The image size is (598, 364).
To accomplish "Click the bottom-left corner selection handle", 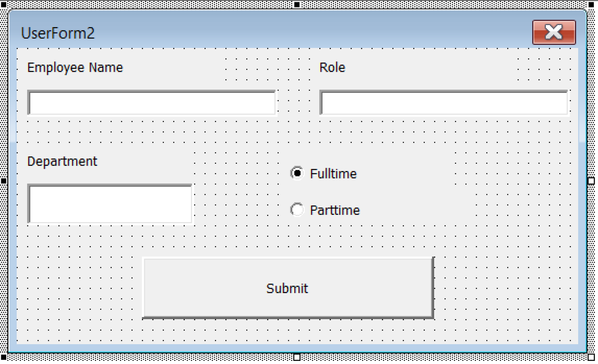I will click(x=4, y=357).
